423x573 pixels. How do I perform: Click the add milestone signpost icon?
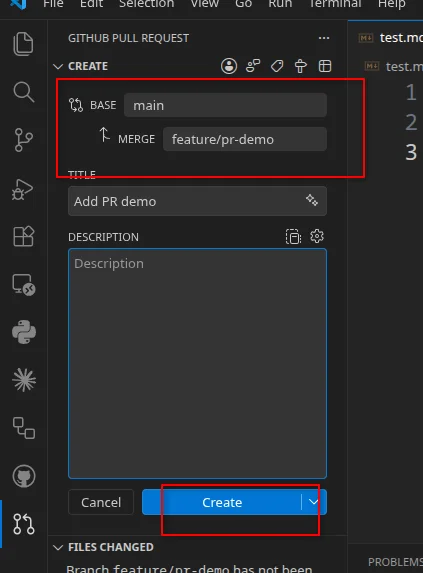click(x=301, y=66)
